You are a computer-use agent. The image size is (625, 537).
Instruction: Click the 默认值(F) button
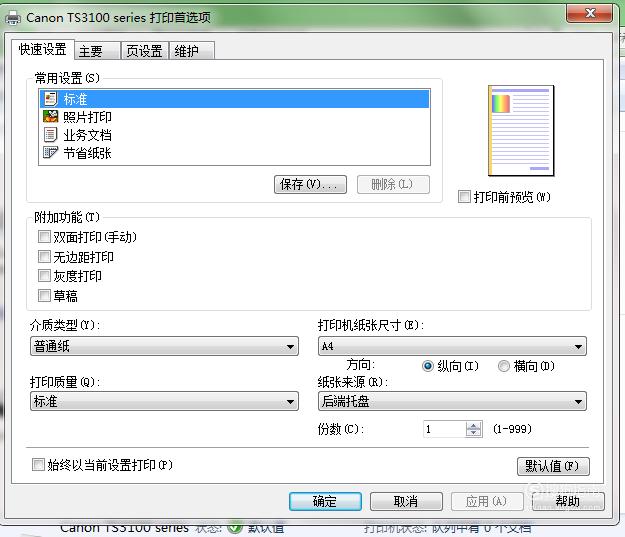(553, 466)
